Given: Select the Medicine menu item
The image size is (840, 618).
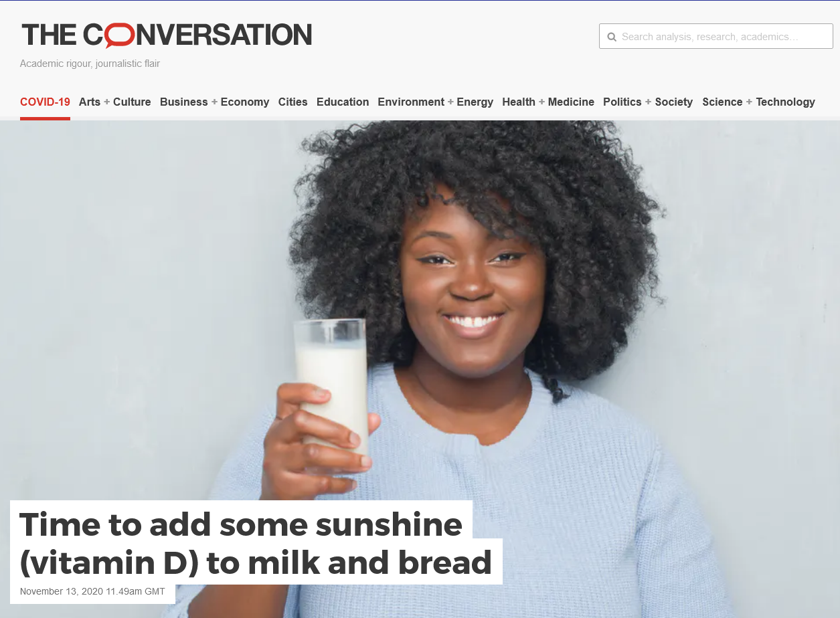Looking at the screenshot, I should [571, 102].
